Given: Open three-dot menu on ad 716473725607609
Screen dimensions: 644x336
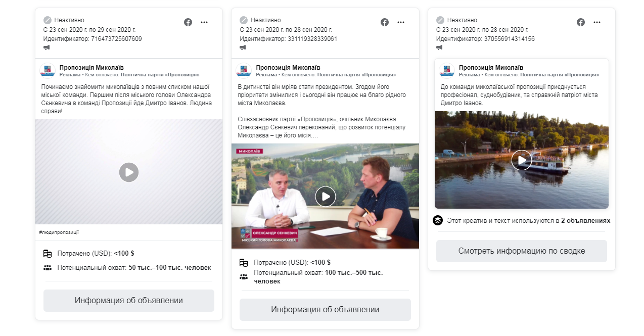Looking at the screenshot, I should [x=204, y=22].
